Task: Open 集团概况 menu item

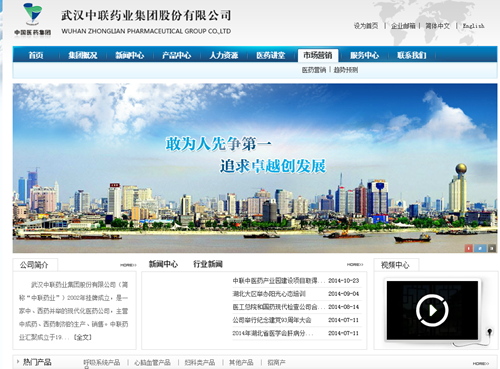Action: (83, 55)
